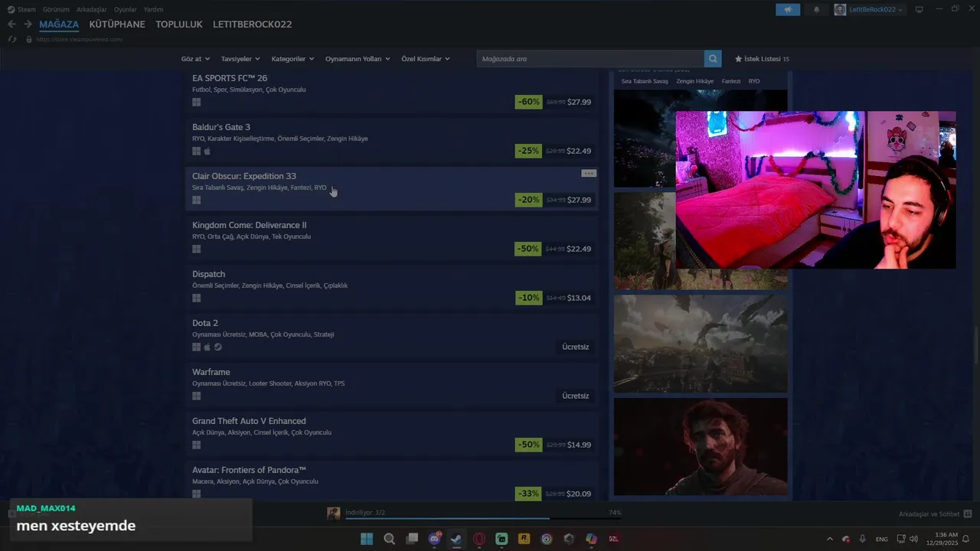Viewport: 980px width, 551px height.
Task: Open Grand Theft Auto V Enhanced listing
Action: tap(391, 433)
